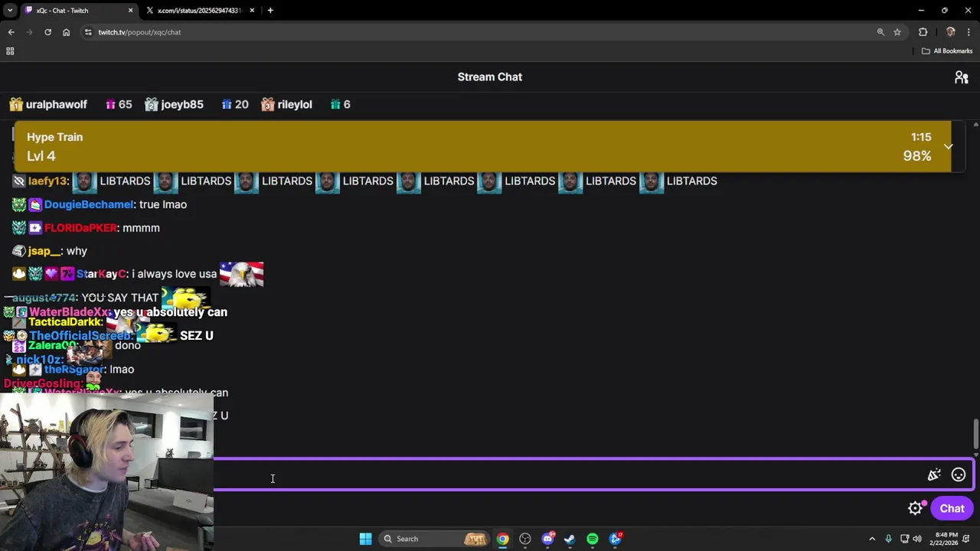Open the OBS Studio taskbar icon
Screen dimensions: 980x551
[525, 539]
